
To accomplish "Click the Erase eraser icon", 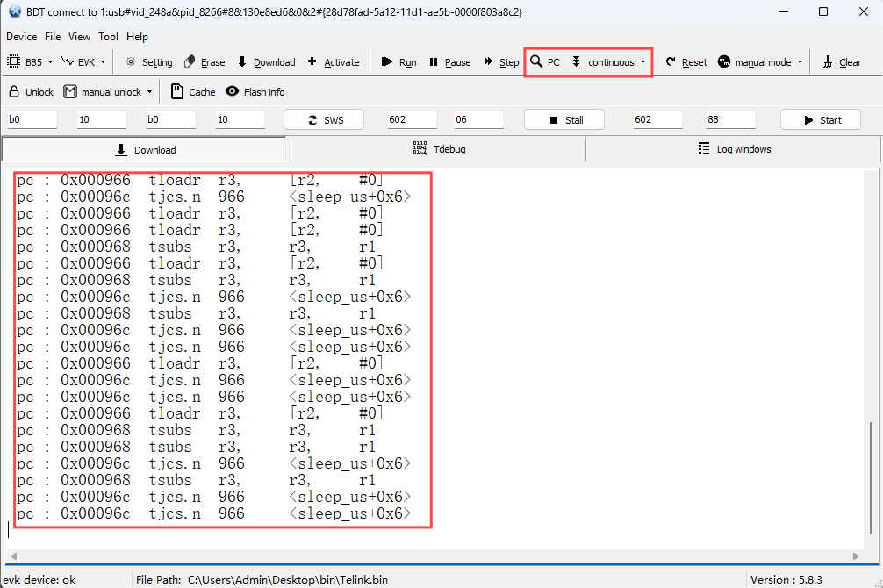I will point(190,62).
